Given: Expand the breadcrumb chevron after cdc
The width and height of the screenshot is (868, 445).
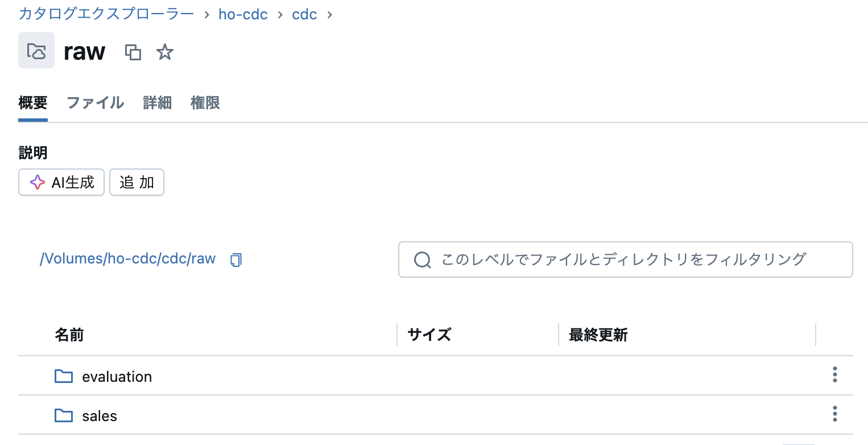Looking at the screenshot, I should 329,15.
